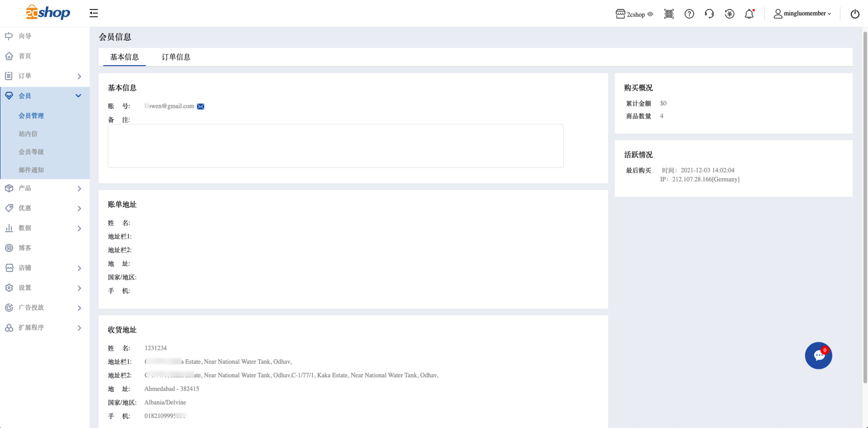This screenshot has width=868, height=428.
Task: Click the data bar chart icon
Action: [x=9, y=228]
